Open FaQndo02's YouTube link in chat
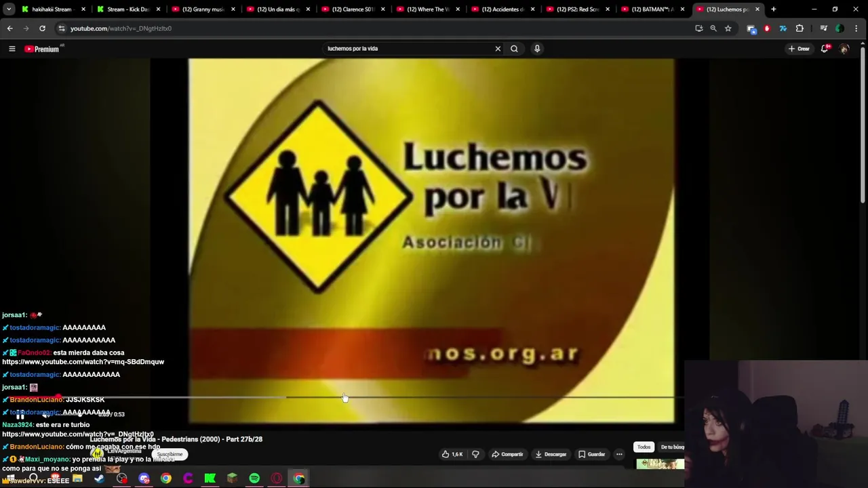 [83, 362]
